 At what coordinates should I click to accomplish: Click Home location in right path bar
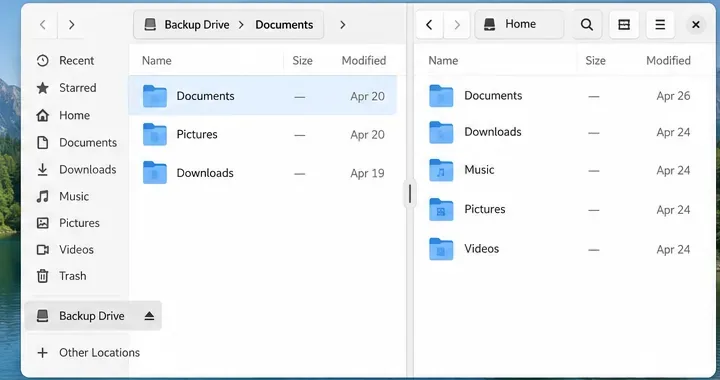(519, 24)
